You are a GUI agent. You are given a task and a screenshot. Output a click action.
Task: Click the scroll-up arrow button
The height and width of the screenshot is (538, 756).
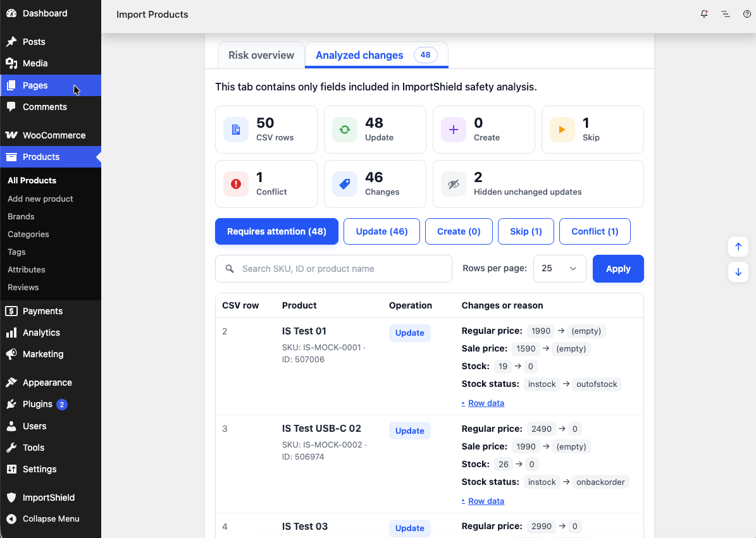[x=738, y=247]
